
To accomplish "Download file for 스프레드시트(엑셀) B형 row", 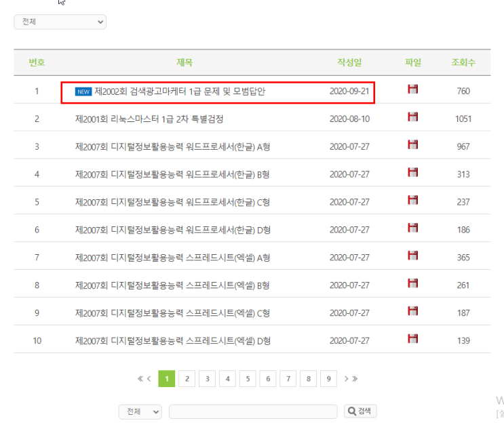I will [x=412, y=283].
